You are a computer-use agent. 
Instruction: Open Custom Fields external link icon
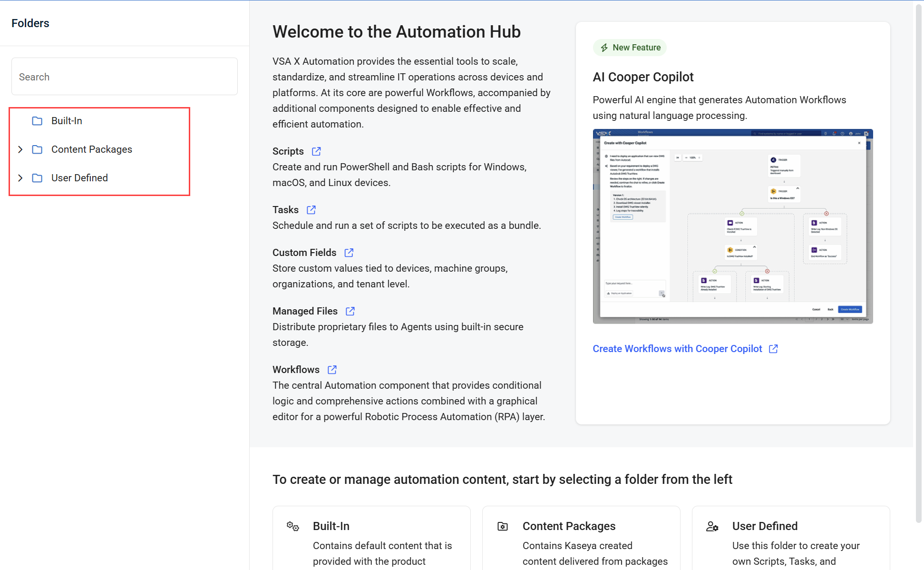(x=349, y=253)
